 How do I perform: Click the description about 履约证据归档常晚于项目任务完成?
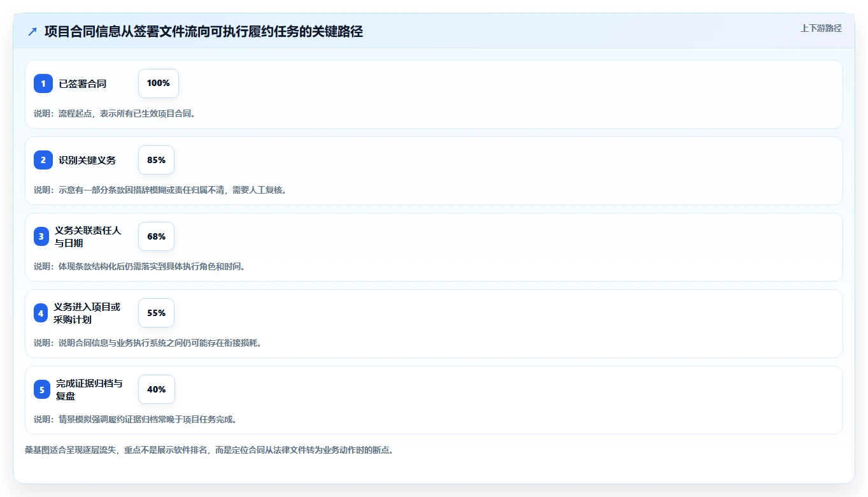point(136,419)
